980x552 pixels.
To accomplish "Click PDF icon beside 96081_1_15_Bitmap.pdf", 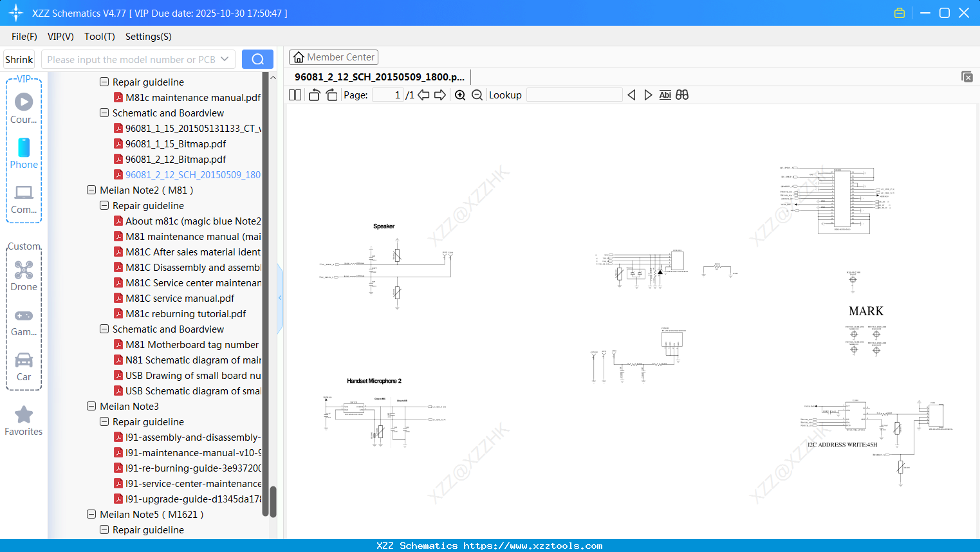I will coord(118,144).
